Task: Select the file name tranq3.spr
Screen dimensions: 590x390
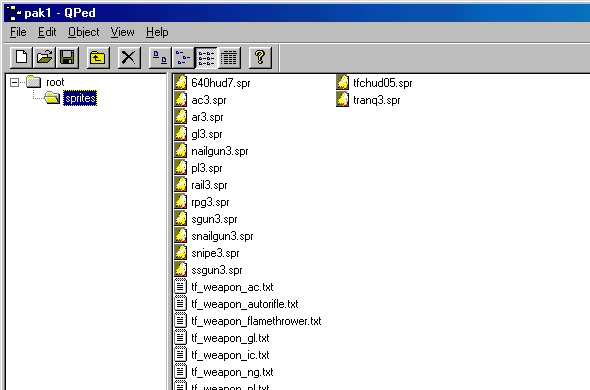Action: (x=377, y=100)
